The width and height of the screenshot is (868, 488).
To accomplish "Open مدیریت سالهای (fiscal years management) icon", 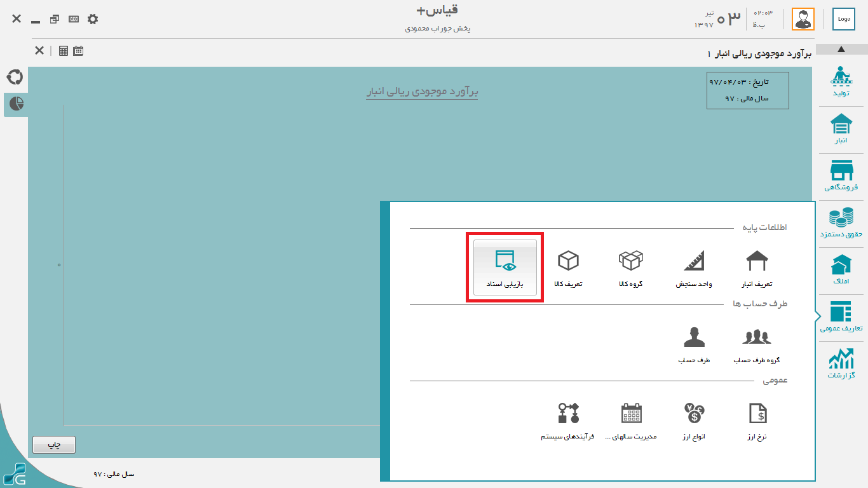I will click(x=631, y=420).
